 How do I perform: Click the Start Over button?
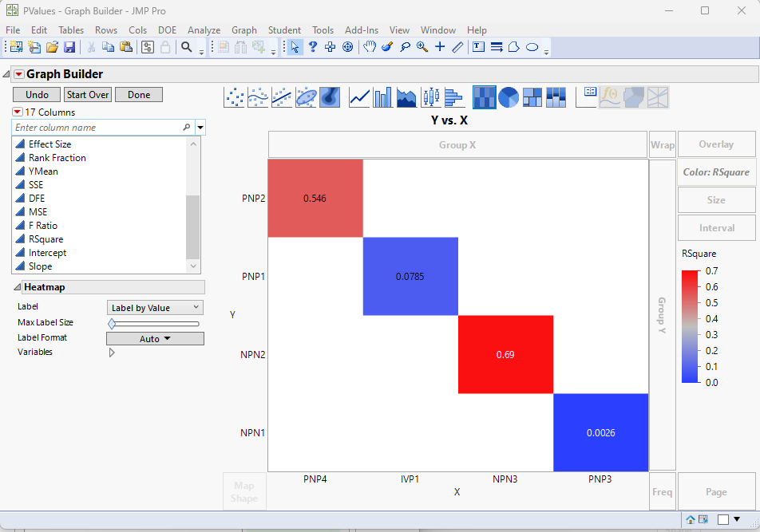coord(88,94)
